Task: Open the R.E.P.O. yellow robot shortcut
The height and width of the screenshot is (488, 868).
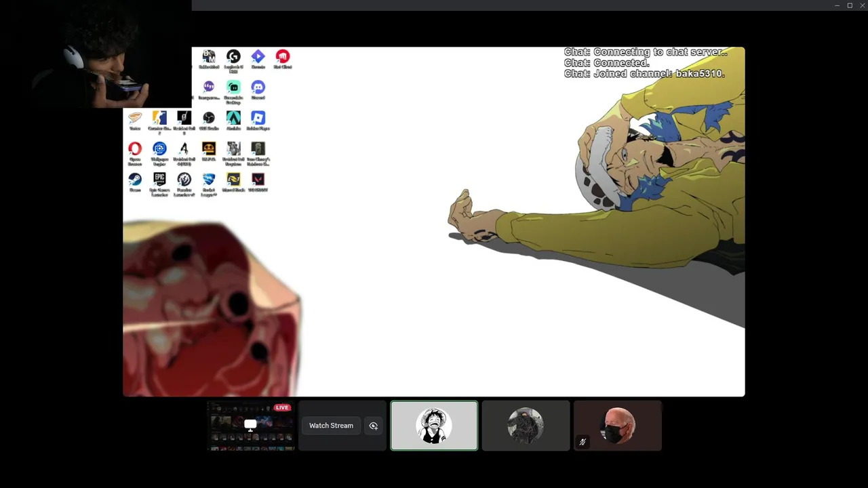Action: 209,151
